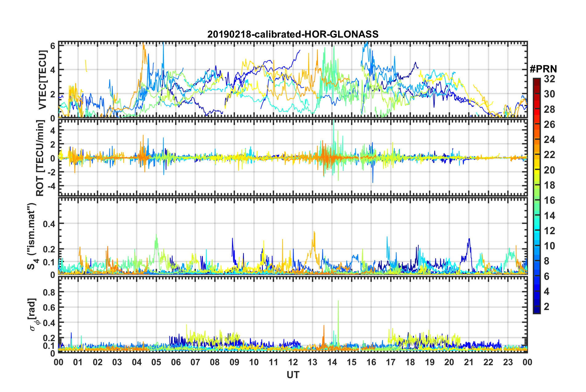586x392 pixels.
Task: Click x-axis tick label 06
Action: coord(176,362)
